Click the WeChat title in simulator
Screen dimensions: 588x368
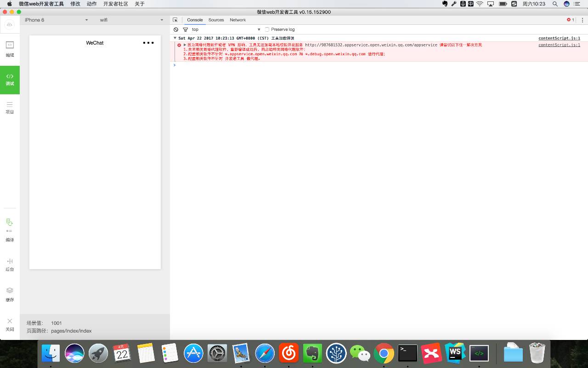[x=95, y=43]
